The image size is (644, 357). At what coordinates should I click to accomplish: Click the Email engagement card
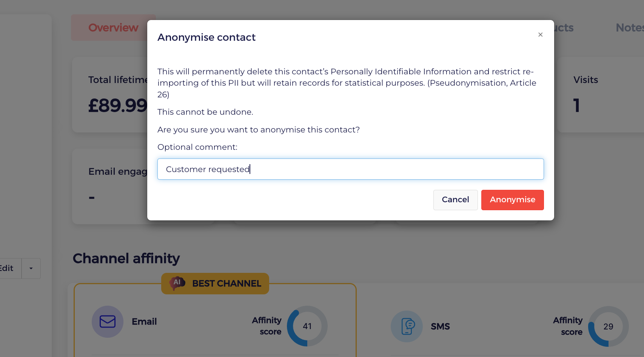110,186
